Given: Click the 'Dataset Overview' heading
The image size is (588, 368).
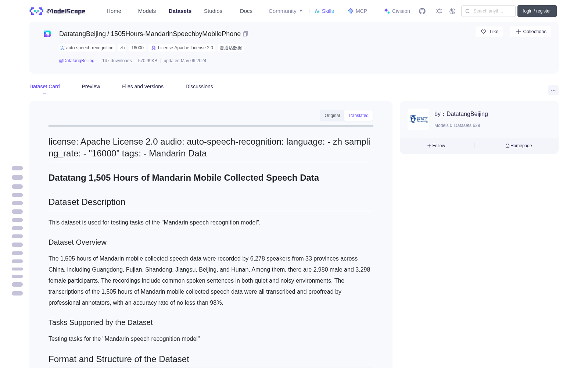Looking at the screenshot, I should coord(78,242).
